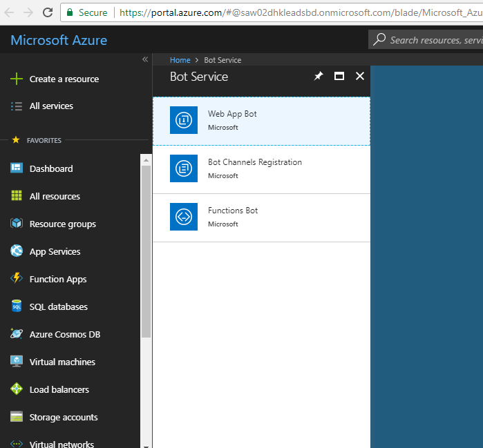Click Microsoft publisher text under Web App Bot
The image size is (483, 448).
(223, 128)
